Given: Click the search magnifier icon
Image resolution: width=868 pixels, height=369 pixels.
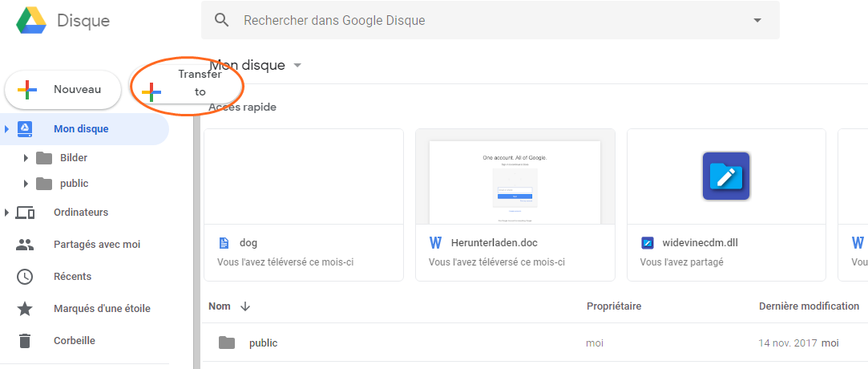Looking at the screenshot, I should [223, 20].
